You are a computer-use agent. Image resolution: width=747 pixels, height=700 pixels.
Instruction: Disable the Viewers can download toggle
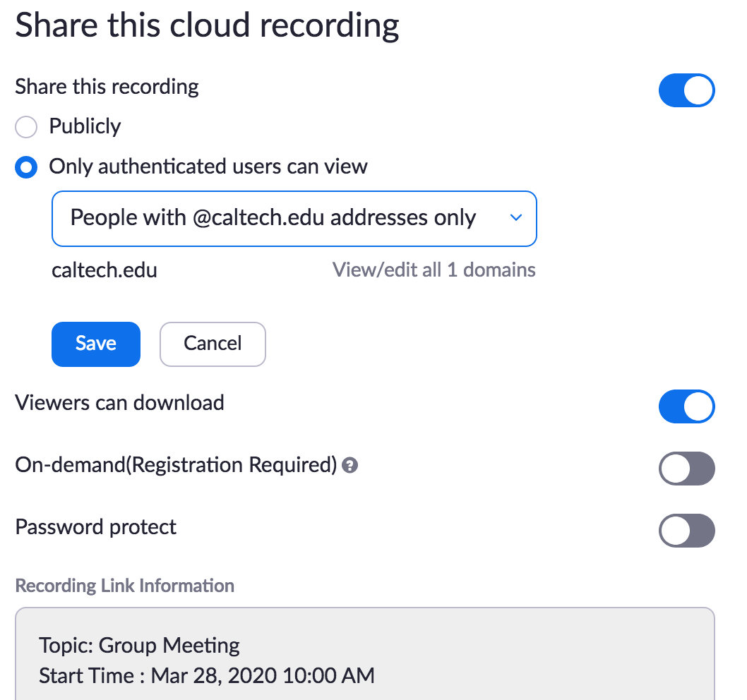(686, 406)
